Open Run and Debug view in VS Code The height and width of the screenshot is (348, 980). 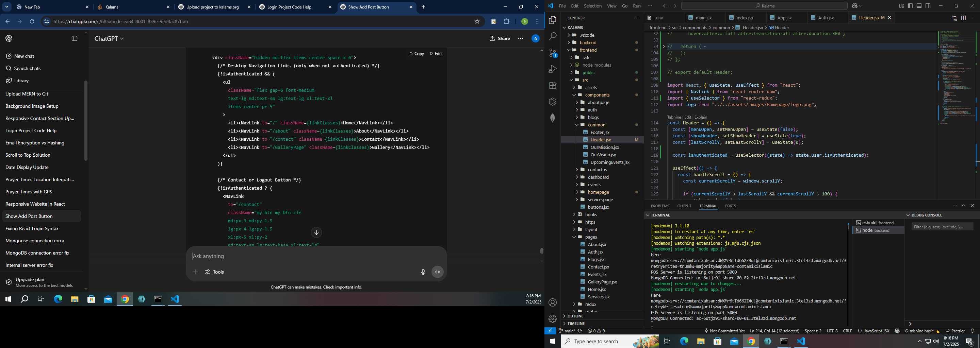point(553,69)
